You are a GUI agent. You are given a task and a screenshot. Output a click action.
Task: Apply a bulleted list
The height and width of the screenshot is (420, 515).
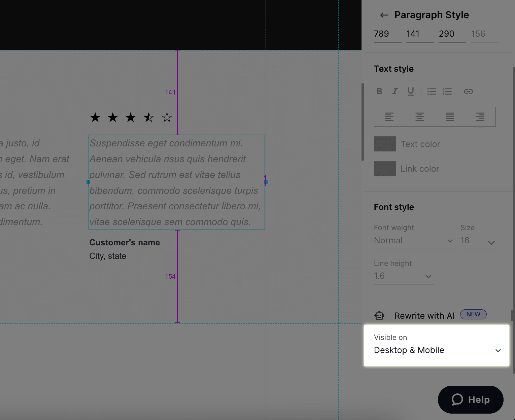click(431, 91)
